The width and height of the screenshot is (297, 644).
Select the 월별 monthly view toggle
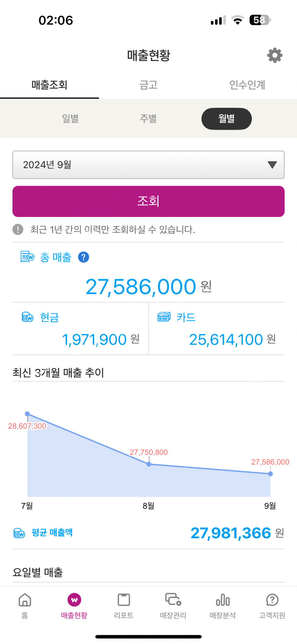(226, 119)
